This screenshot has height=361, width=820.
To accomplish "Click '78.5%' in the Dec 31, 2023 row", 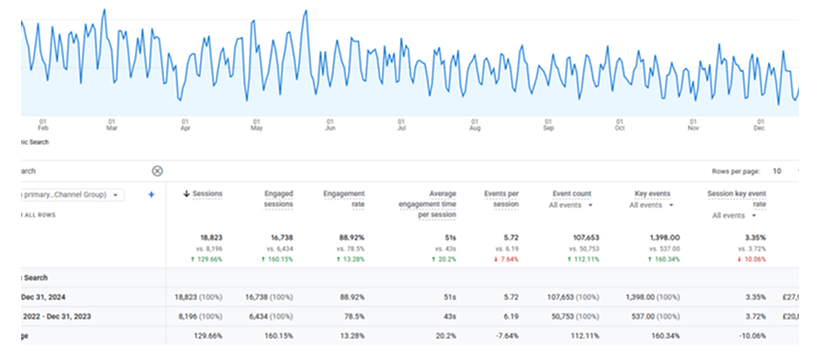I will click(x=355, y=317).
